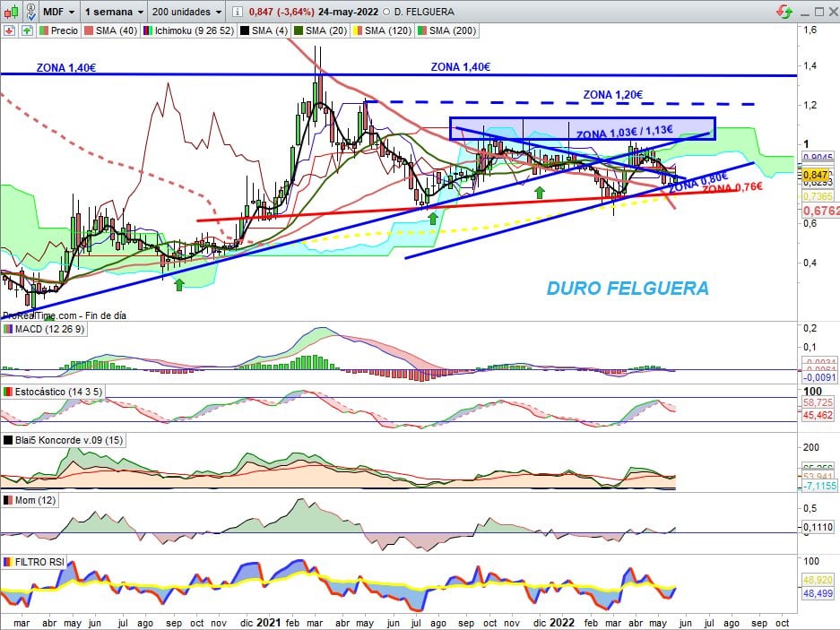
Task: Click the -0,0091 MACD value label
Action: pos(819,377)
